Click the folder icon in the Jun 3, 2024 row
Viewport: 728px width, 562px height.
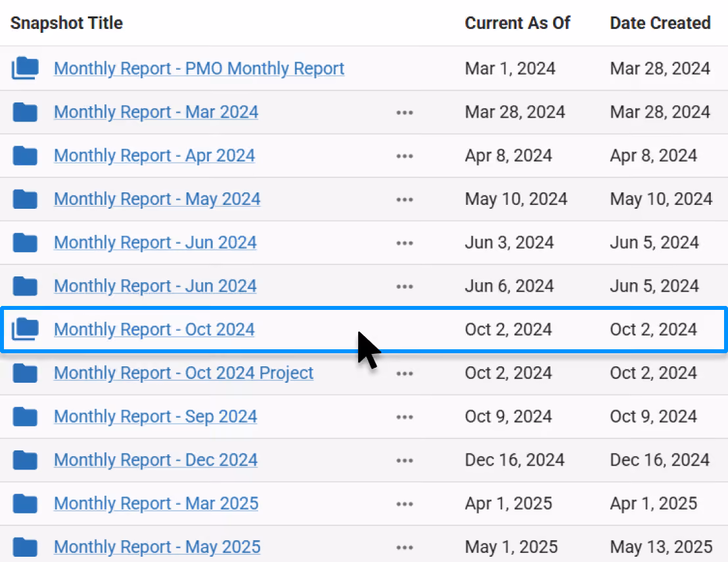tap(25, 242)
